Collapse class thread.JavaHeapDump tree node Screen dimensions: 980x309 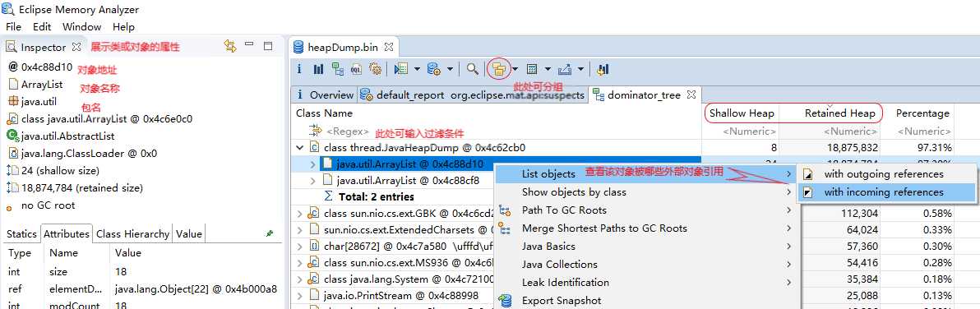300,148
